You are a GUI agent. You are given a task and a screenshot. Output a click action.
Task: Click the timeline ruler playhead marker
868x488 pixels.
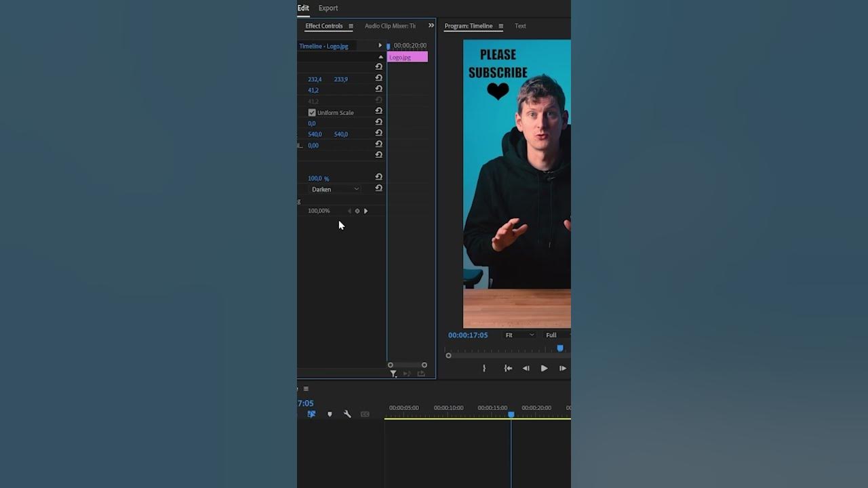(x=511, y=414)
